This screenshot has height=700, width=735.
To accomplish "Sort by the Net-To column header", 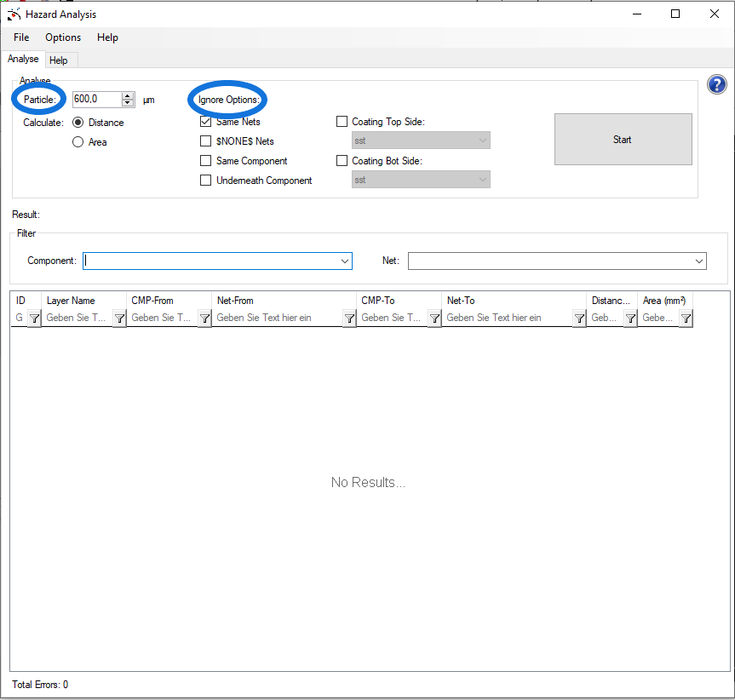I will click(514, 301).
